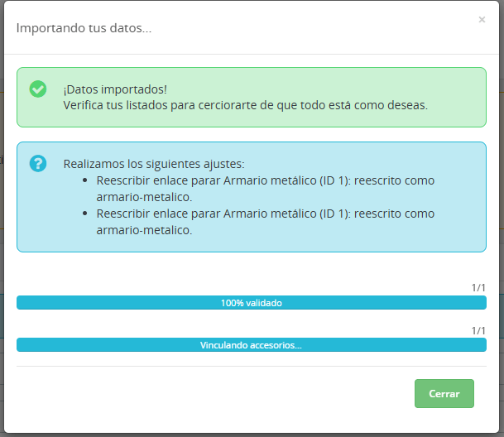Screen dimensions: 504x437
Task: Click the bullet dot of the first adjustment
Action: (x=88, y=180)
